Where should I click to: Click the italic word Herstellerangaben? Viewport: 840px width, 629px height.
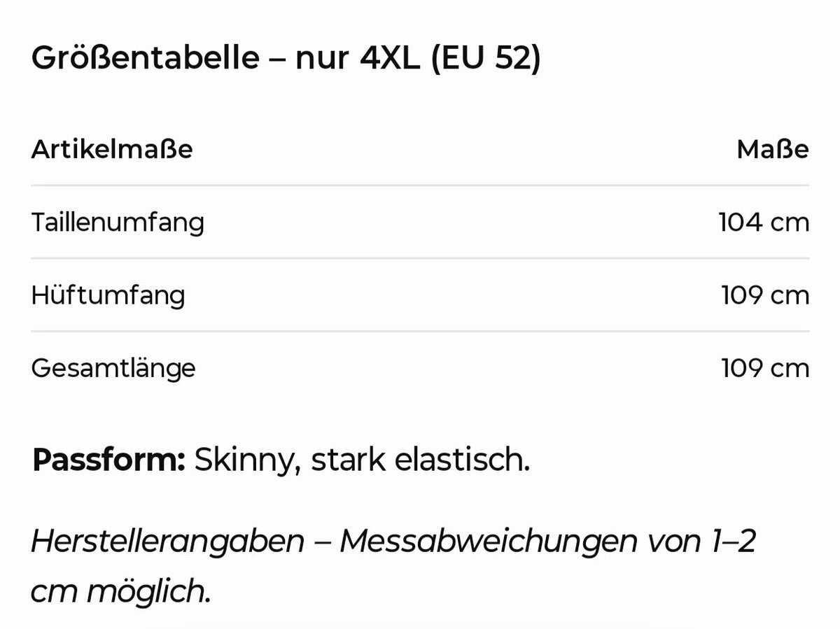click(167, 542)
